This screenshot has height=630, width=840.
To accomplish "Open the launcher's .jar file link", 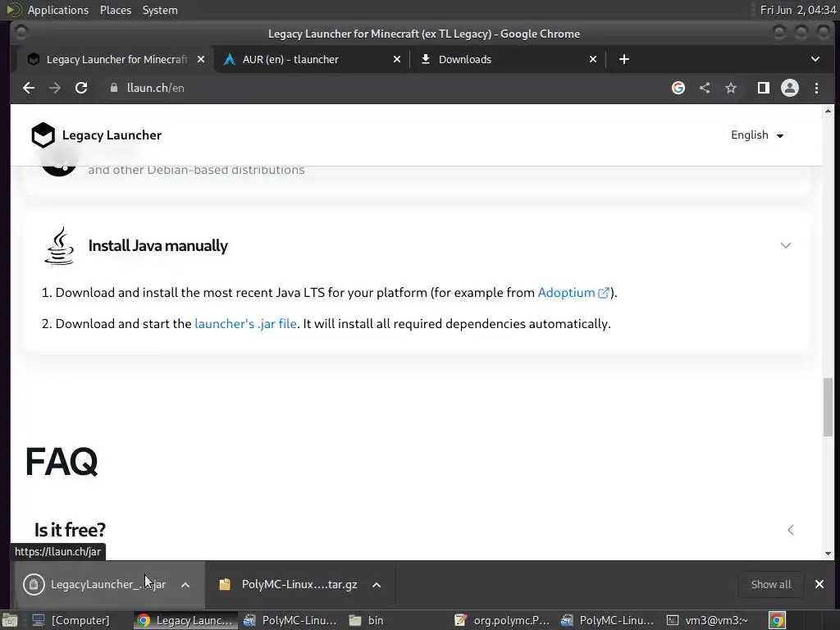I will (x=245, y=323).
